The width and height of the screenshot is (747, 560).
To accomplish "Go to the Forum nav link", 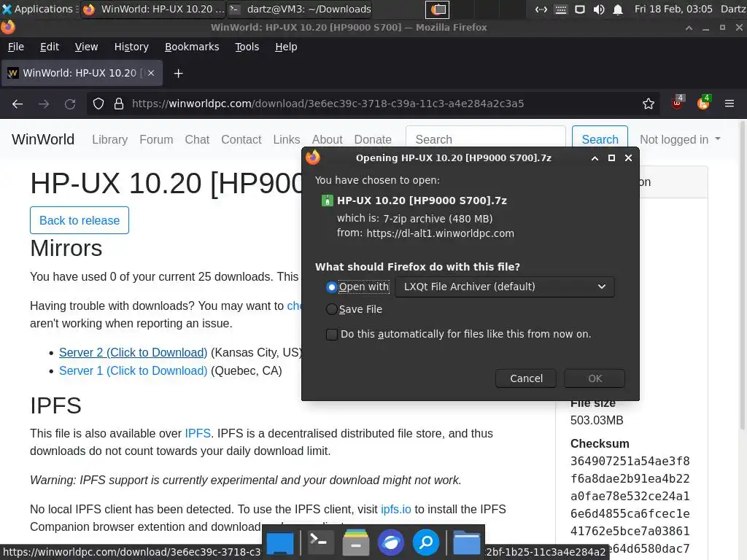I will coord(156,139).
